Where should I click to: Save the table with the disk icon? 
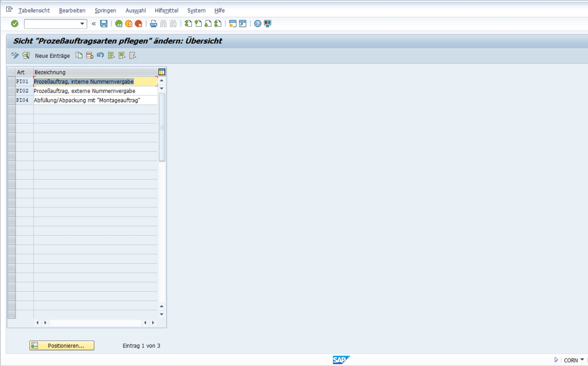pyautogui.click(x=104, y=23)
